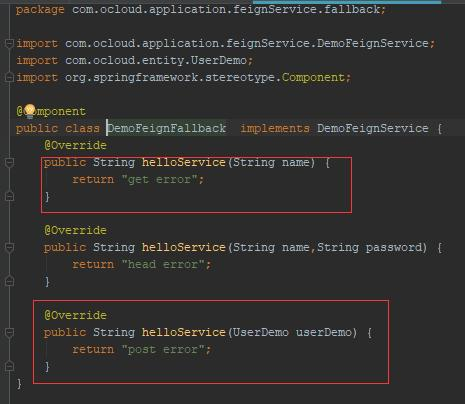
Task: Click 'org.springframework.stereotype' in the third import
Action: [x=171, y=77]
